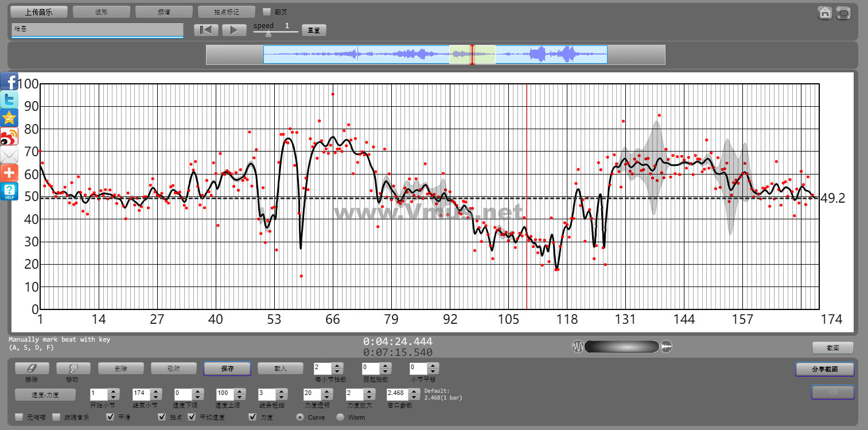Decrease the 结束小节 stepper value
This screenshot has width=868, height=430.
pos(155,397)
